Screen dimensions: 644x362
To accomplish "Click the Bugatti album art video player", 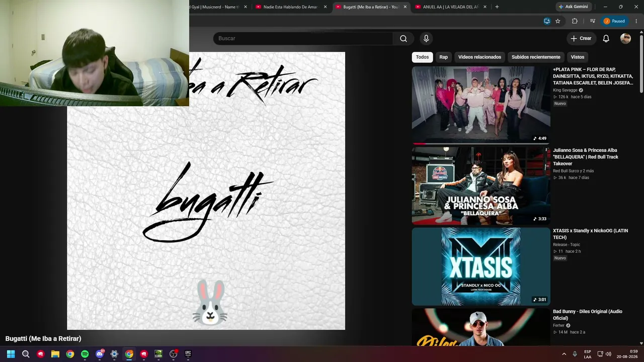I will point(206,191).
